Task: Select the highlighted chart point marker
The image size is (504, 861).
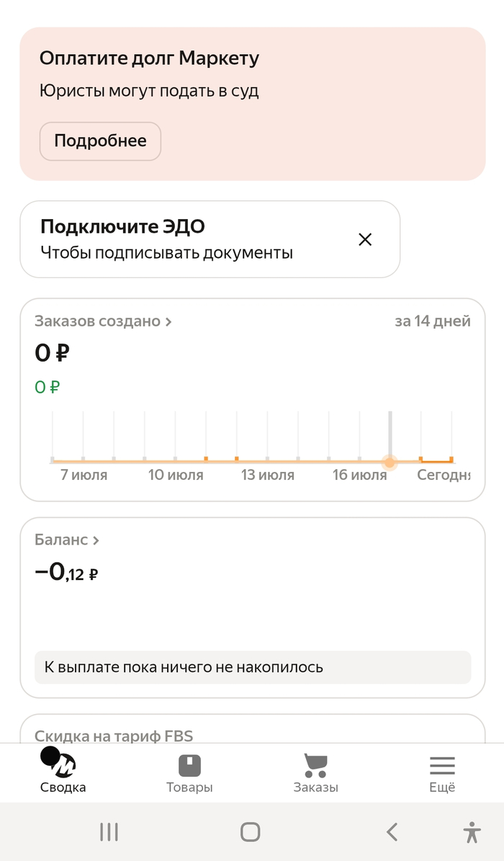Action: [x=390, y=463]
